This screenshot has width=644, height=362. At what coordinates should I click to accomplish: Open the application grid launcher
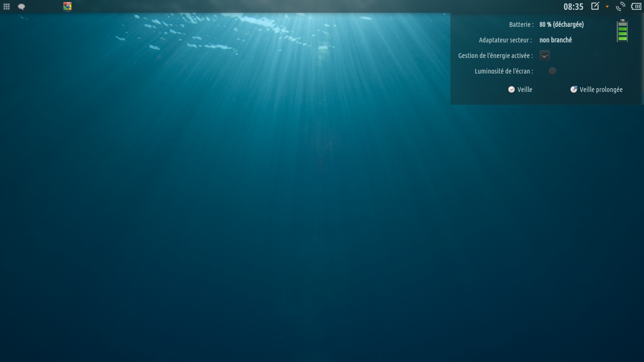click(7, 7)
